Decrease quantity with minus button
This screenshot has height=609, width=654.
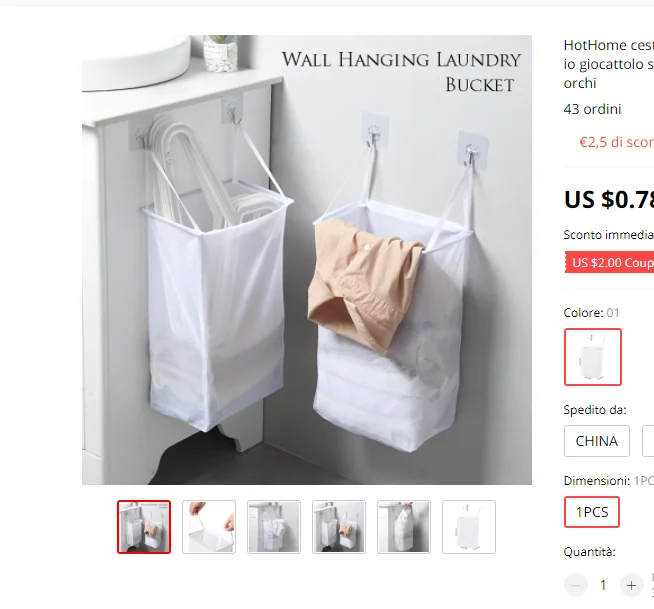click(576, 585)
